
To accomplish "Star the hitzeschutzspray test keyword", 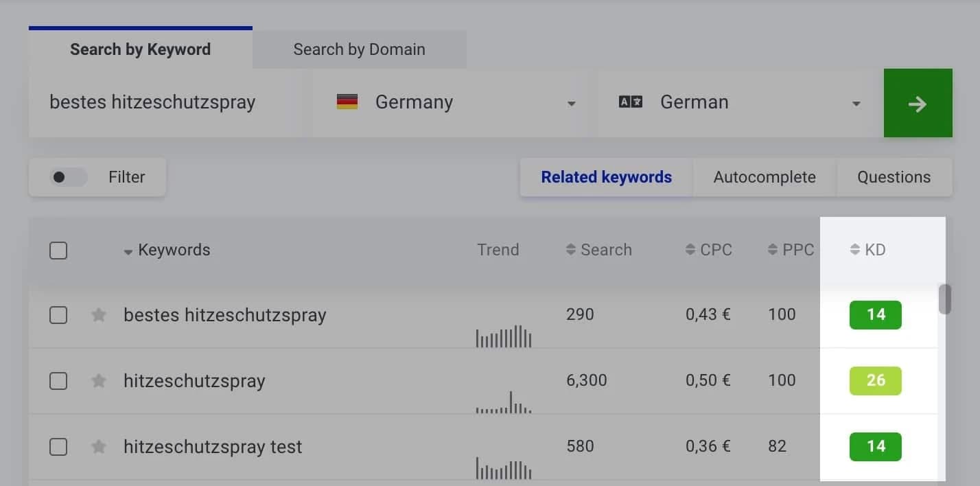I will click(98, 446).
